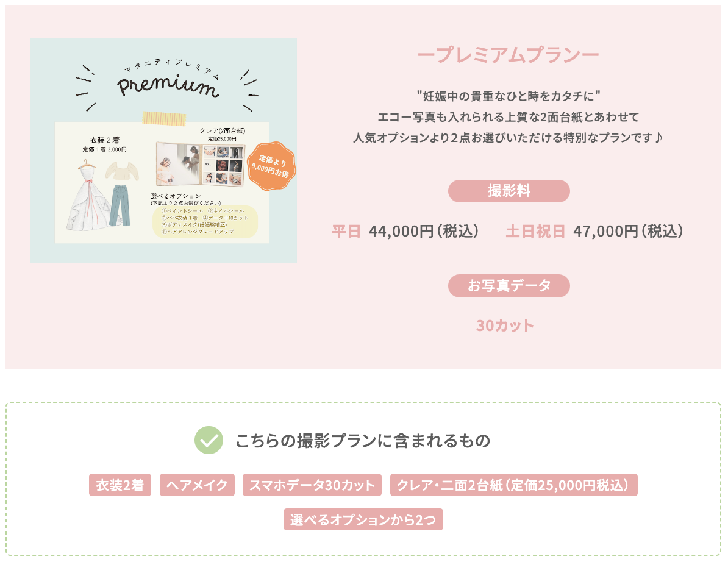Select the 撮影料 pill label
Screen dimensions: 728x562
tap(509, 191)
